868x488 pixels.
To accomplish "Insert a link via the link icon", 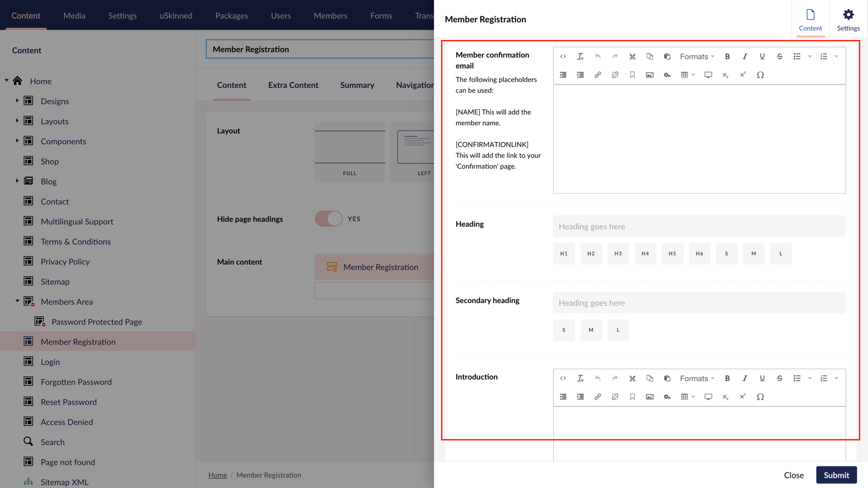I will (597, 75).
